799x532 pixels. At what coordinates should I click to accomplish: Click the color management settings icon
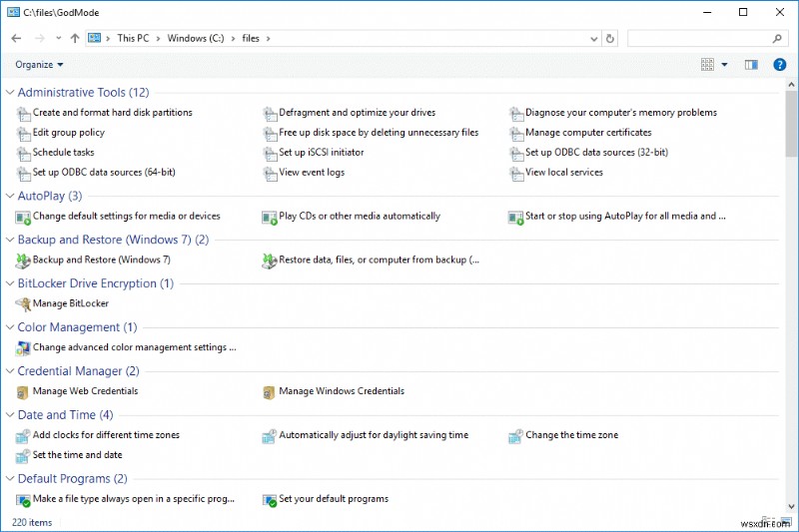coord(23,348)
